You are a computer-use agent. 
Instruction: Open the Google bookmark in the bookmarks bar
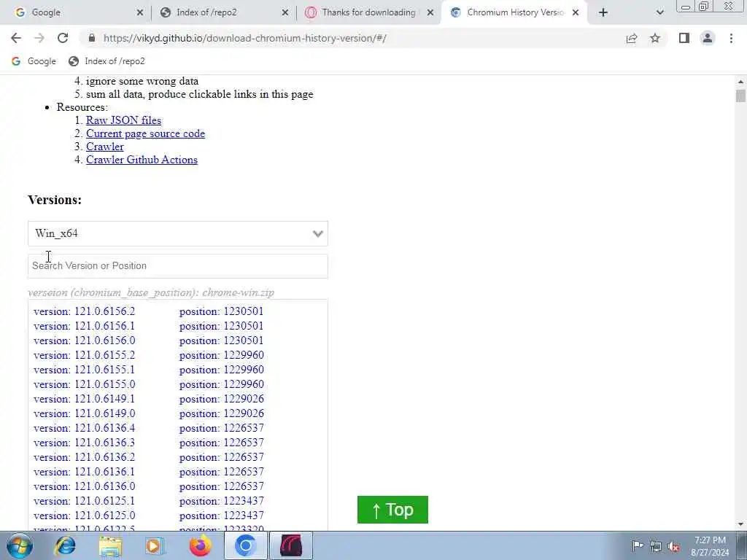[34, 61]
